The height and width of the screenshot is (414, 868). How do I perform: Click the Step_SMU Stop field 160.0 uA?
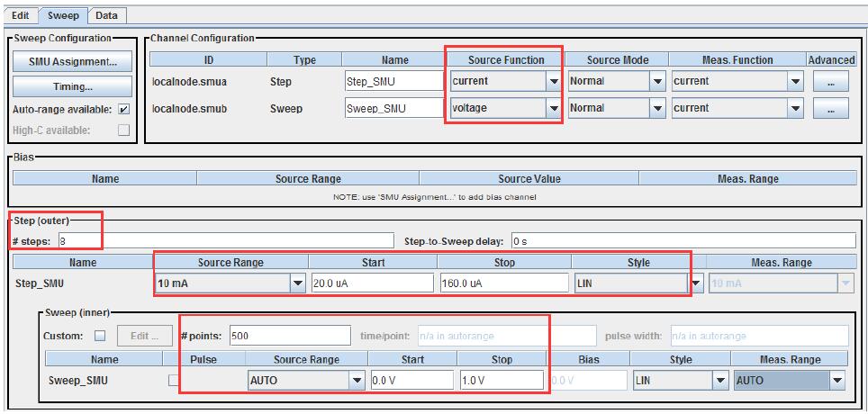pos(504,283)
